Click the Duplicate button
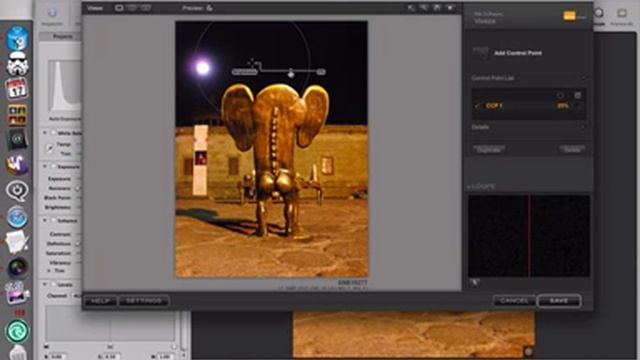This screenshot has width=640, height=360. (489, 149)
